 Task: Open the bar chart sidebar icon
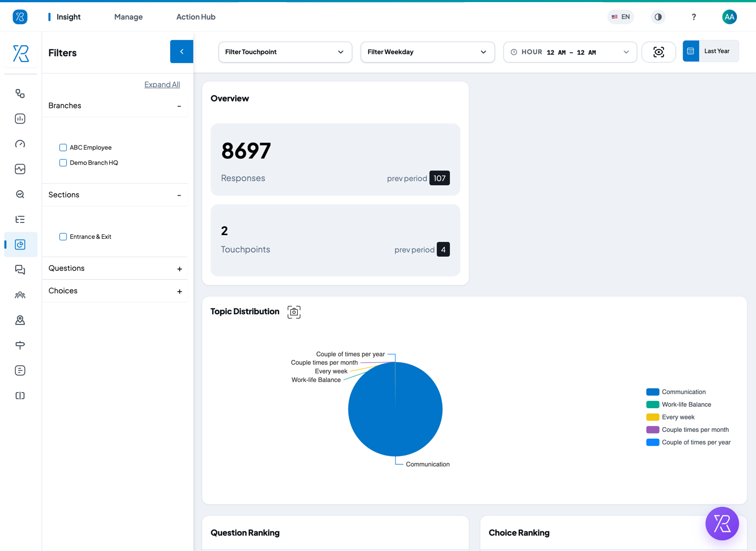pos(20,119)
